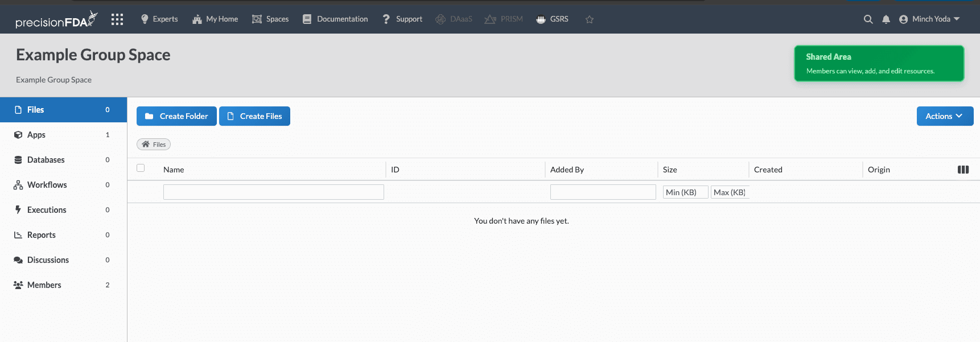Open GSRS from the navigation bar
Screen dimensions: 980x342
point(552,19)
